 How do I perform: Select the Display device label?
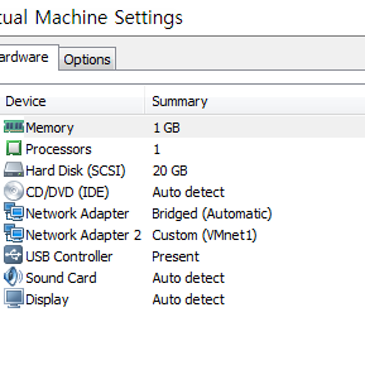click(x=47, y=300)
